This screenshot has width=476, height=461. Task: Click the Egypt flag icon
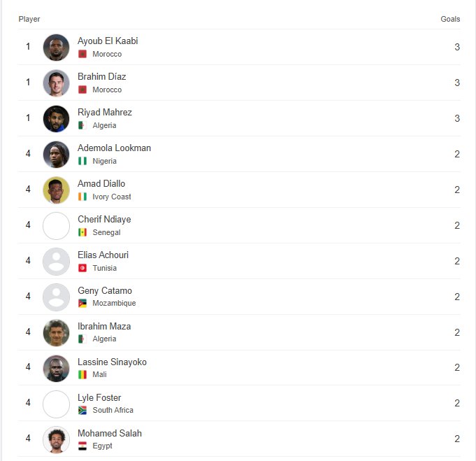pos(82,446)
